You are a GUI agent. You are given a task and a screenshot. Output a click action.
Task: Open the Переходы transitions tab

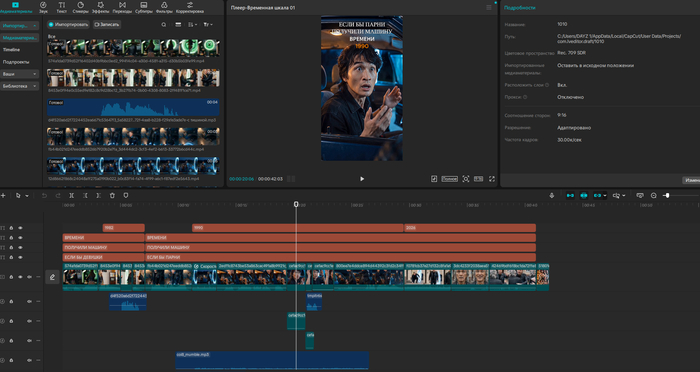122,7
